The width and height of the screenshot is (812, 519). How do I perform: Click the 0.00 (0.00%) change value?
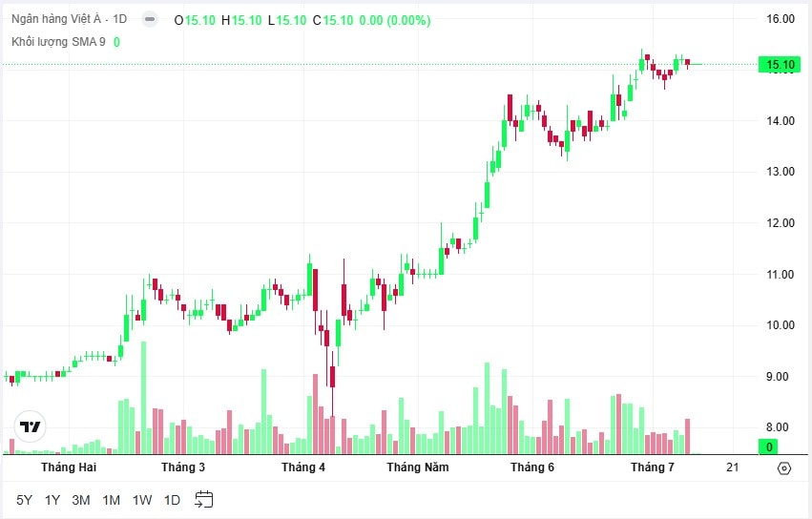coord(395,20)
